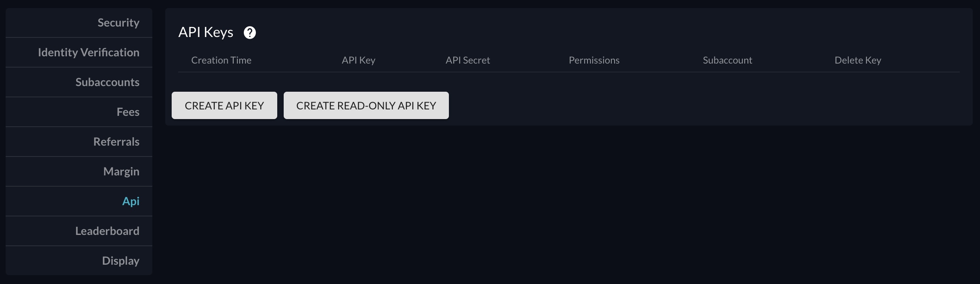Select the highlighted Api sidebar tab
Viewport: 980px width, 284px height.
point(131,202)
